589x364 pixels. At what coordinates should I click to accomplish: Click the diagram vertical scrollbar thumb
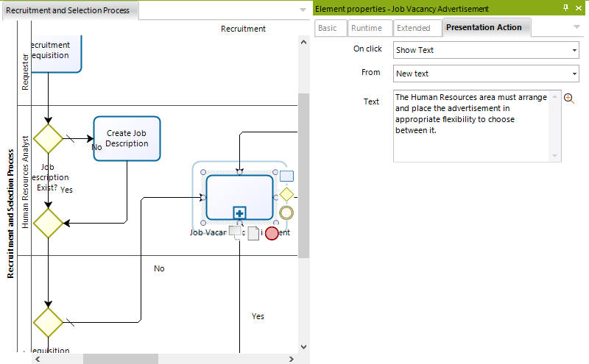[x=303, y=176]
